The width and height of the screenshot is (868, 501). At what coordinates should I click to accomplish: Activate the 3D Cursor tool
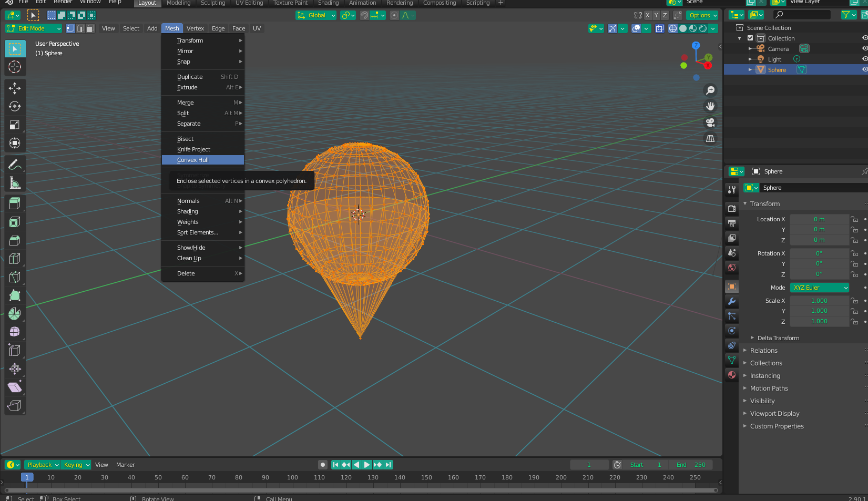[x=15, y=67]
